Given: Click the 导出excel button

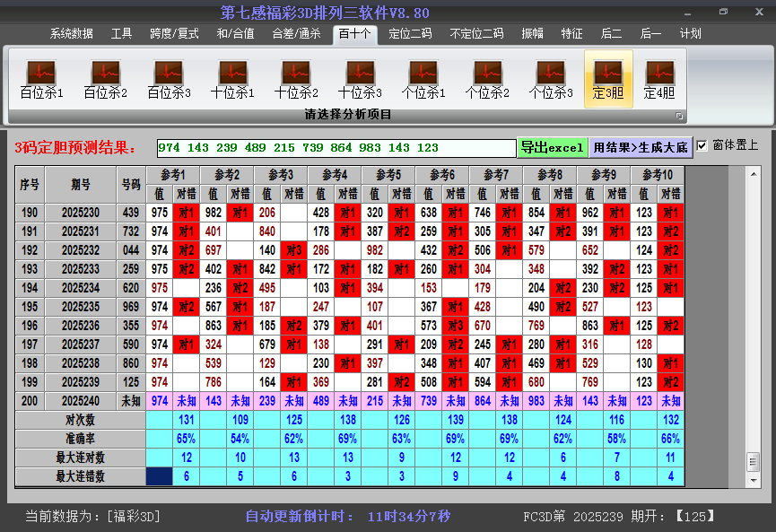Looking at the screenshot, I should pyautogui.click(x=552, y=147).
